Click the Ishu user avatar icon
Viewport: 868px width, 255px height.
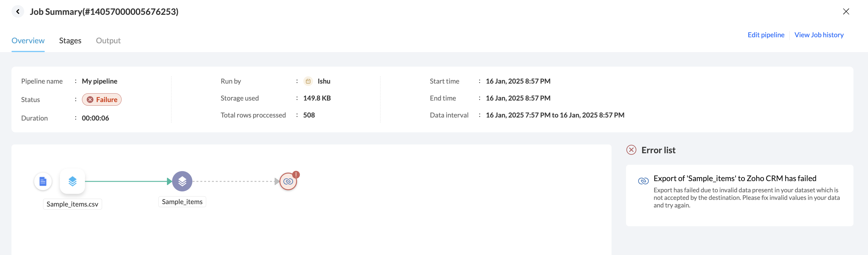[308, 81]
